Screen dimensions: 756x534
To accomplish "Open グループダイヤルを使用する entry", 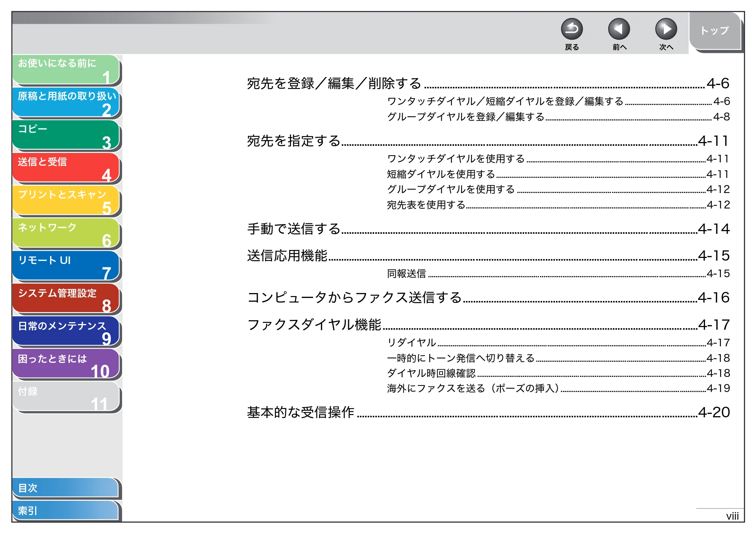I will pos(558,189).
